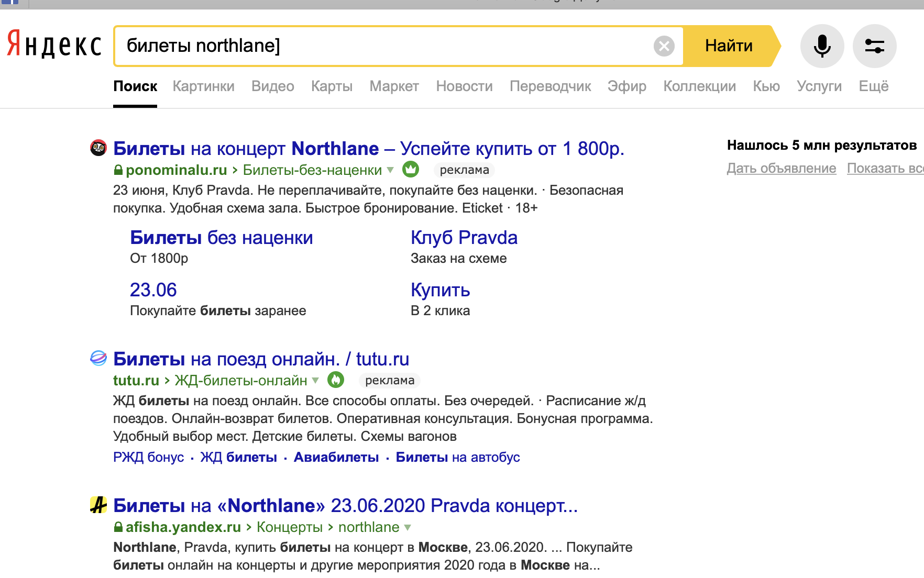Click the Yandex Afisha favicon icon

[x=98, y=505]
